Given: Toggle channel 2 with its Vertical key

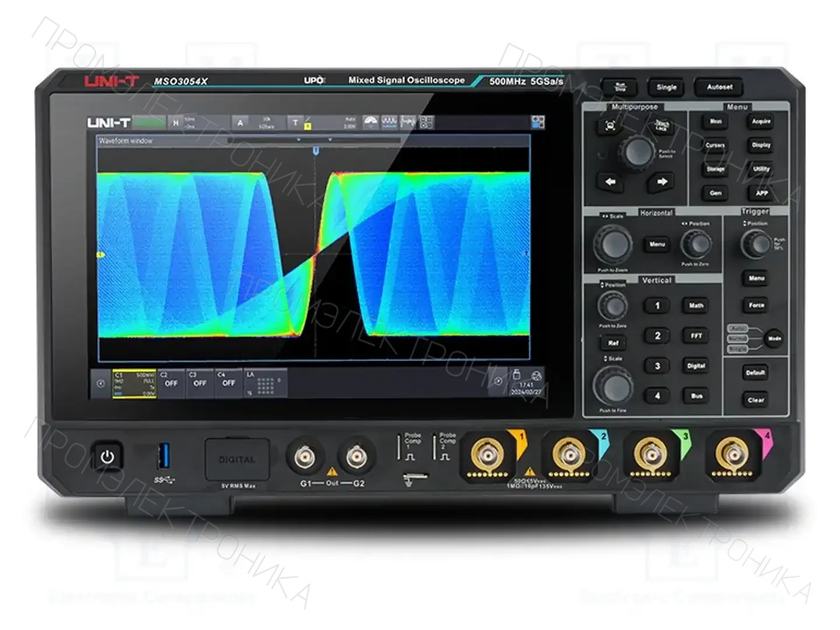Looking at the screenshot, I should 657,336.
